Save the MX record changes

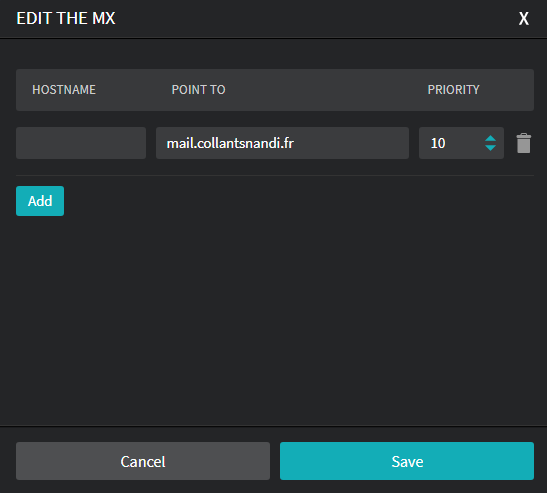click(407, 461)
